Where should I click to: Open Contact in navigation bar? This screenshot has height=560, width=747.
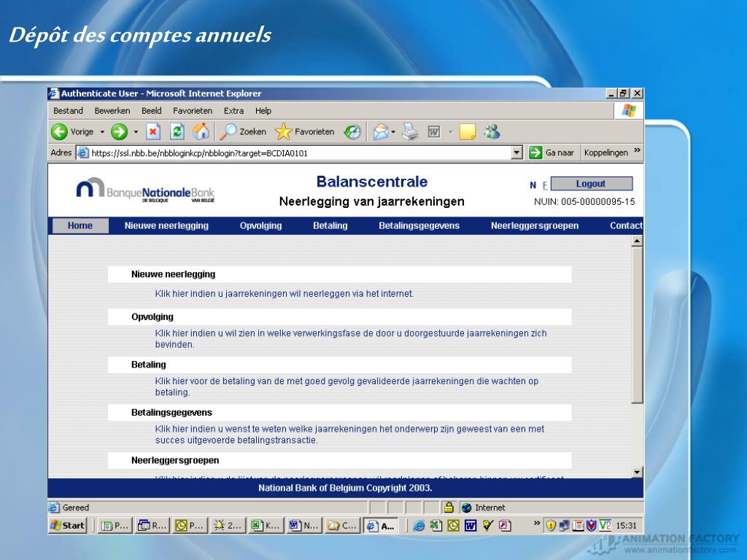626,226
